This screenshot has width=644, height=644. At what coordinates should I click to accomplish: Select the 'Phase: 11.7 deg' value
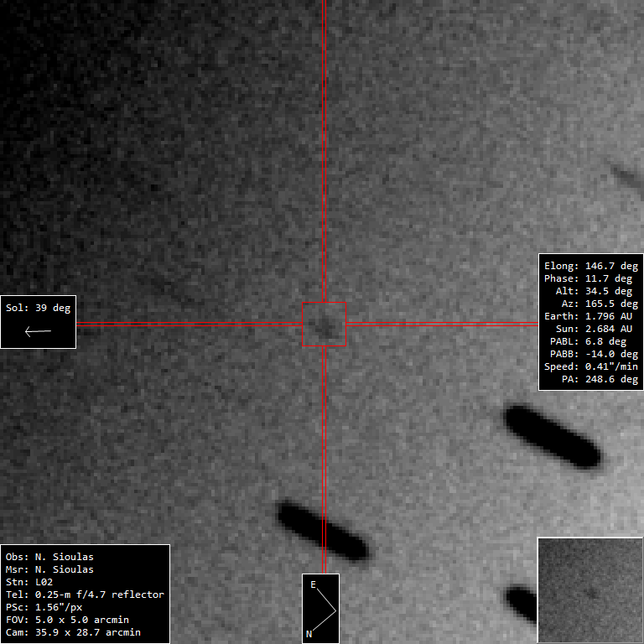pyautogui.click(x=588, y=279)
